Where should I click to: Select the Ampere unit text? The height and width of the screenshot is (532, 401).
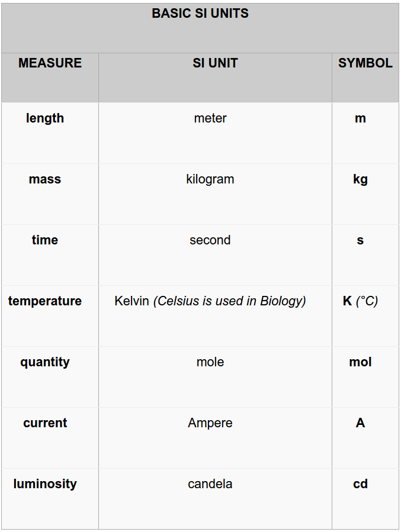pyautogui.click(x=210, y=423)
